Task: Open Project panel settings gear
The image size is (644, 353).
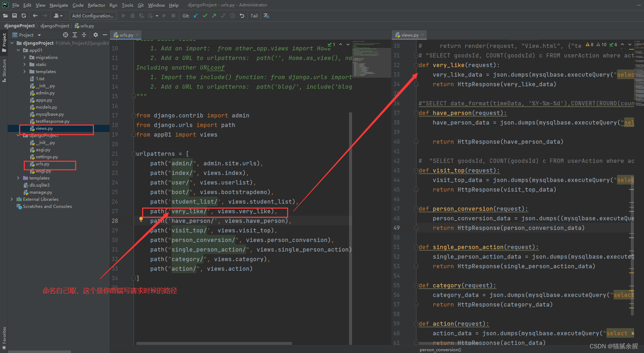Action: pyautogui.click(x=96, y=35)
